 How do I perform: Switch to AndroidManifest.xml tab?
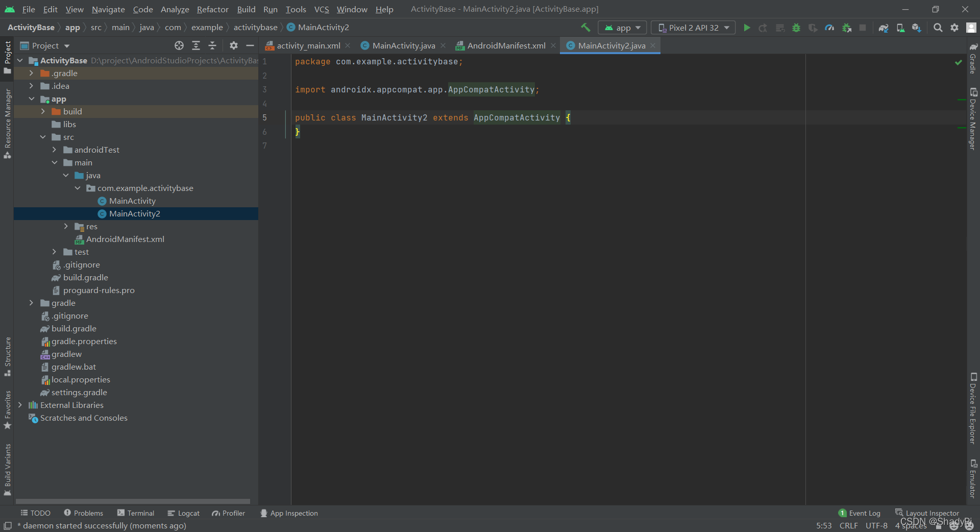[506, 45]
